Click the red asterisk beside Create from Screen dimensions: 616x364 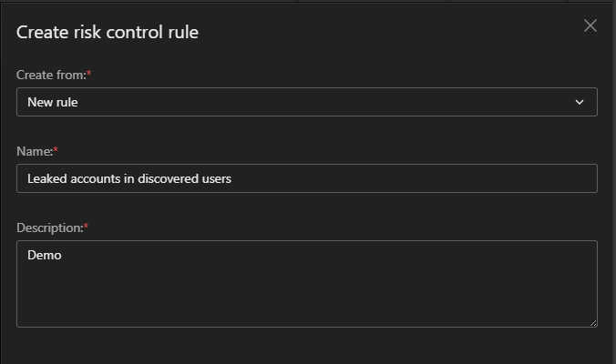(x=89, y=73)
